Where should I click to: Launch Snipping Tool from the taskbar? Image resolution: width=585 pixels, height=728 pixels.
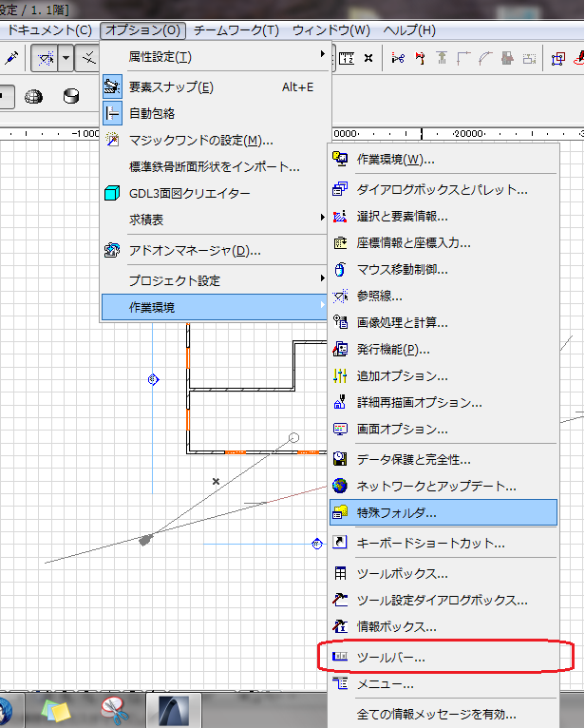[115, 710]
